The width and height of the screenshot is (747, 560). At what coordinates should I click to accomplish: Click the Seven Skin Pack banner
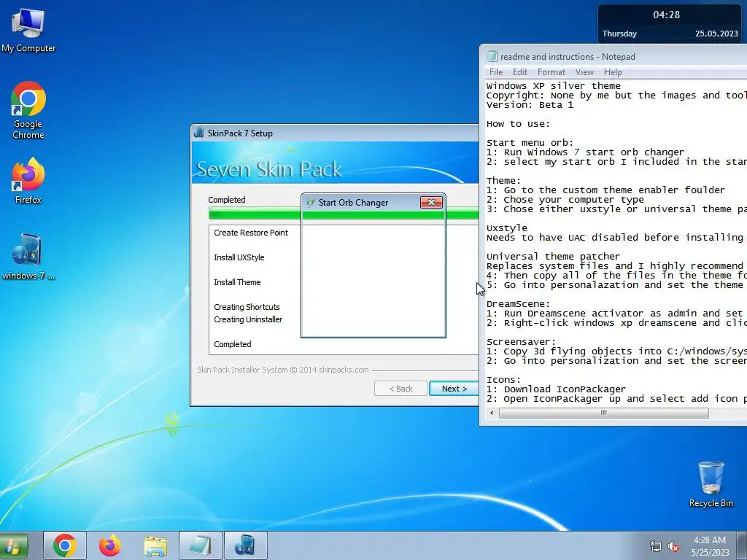[335, 163]
